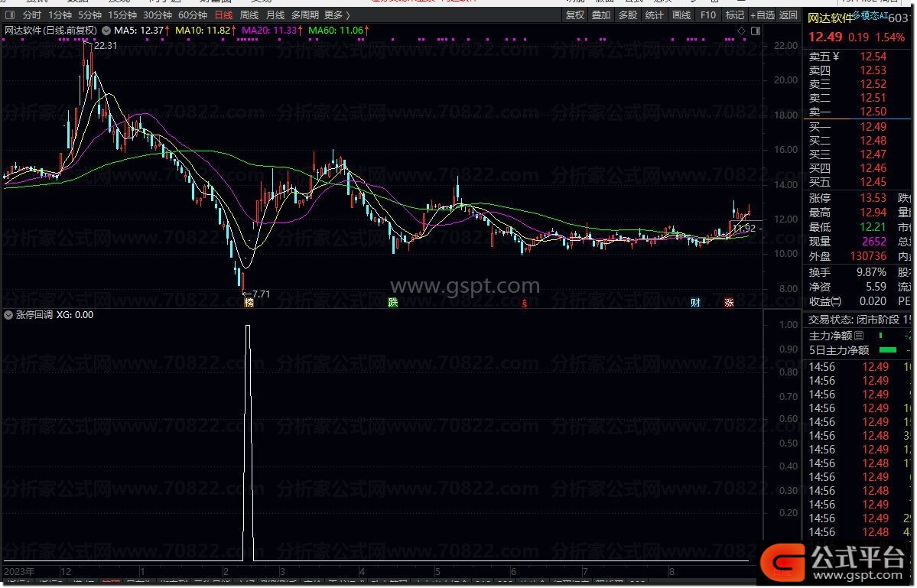Select the 30分钟 period tab
917x588 pixels.
coord(158,15)
